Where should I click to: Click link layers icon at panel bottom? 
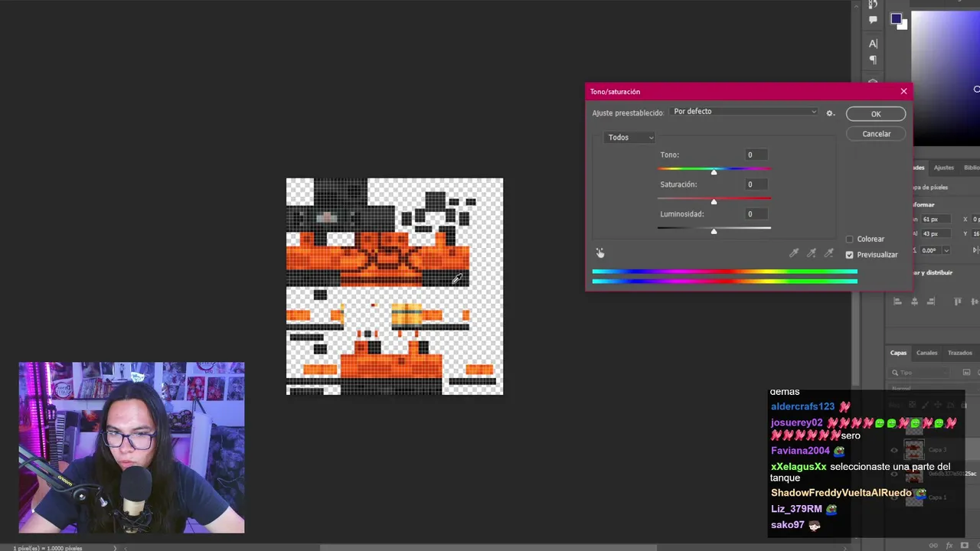[x=933, y=545]
